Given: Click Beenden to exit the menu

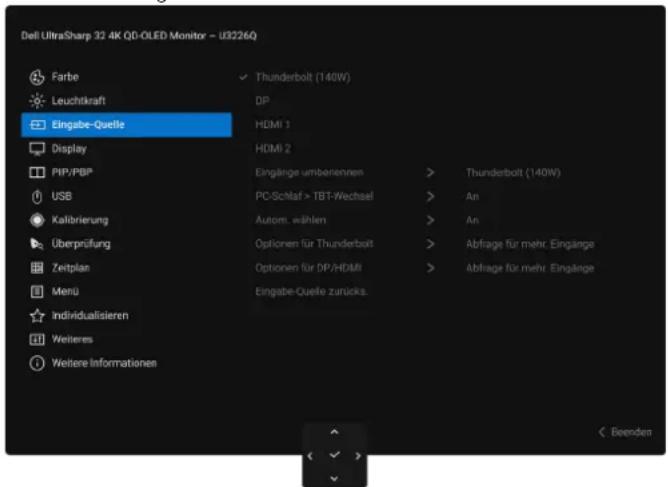Looking at the screenshot, I should tap(625, 432).
